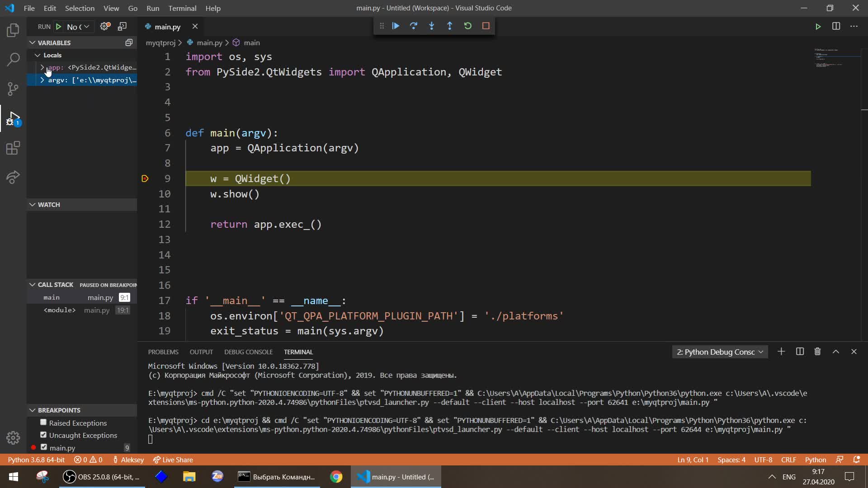
Task: Open the Search view in activity bar
Action: tap(13, 59)
